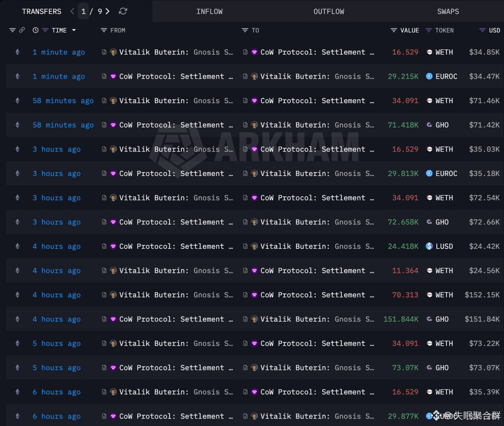The width and height of the screenshot is (504, 426).
Task: Click Ethereum icon on the $152.15K row
Action: (17, 295)
